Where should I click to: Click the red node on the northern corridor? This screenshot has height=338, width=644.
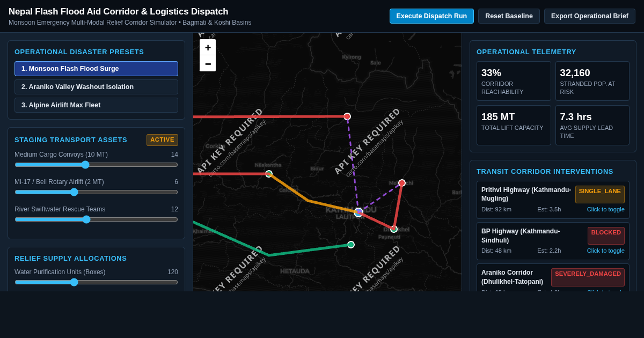click(x=347, y=116)
